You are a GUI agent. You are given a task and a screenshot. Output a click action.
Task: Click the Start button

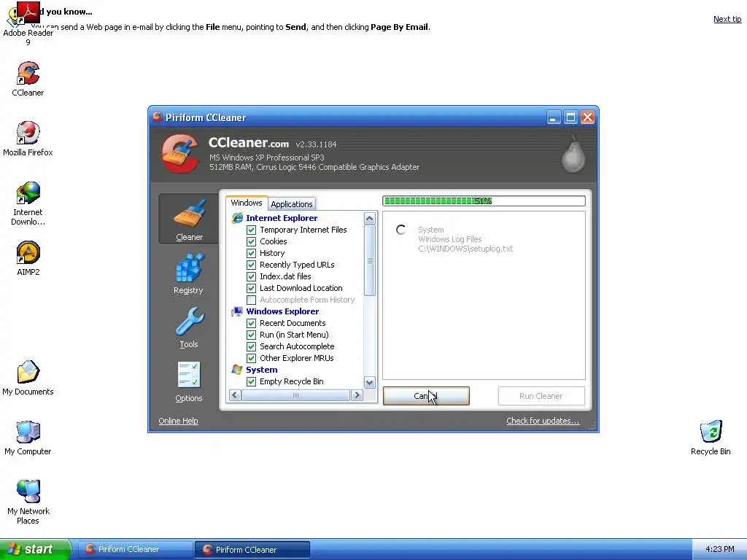[35, 549]
